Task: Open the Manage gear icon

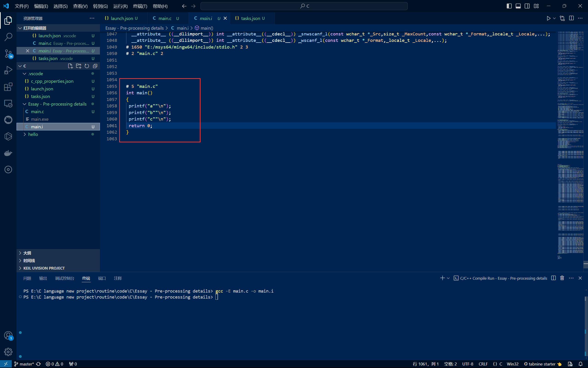Action: (x=8, y=352)
